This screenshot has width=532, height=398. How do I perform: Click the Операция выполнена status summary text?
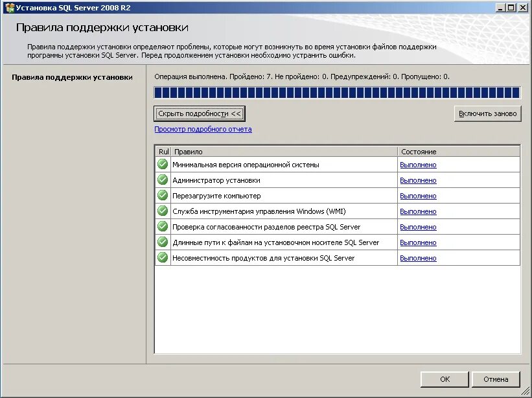tap(302, 76)
